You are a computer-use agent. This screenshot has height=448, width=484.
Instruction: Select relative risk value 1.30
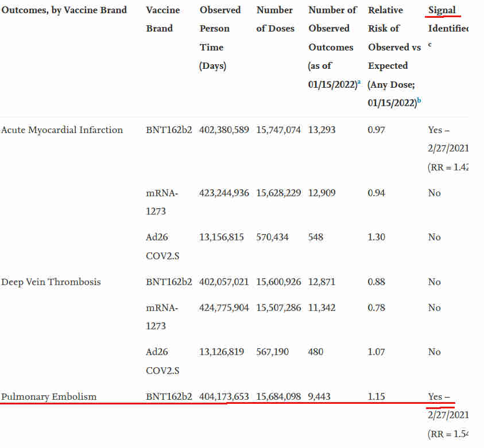coord(376,237)
